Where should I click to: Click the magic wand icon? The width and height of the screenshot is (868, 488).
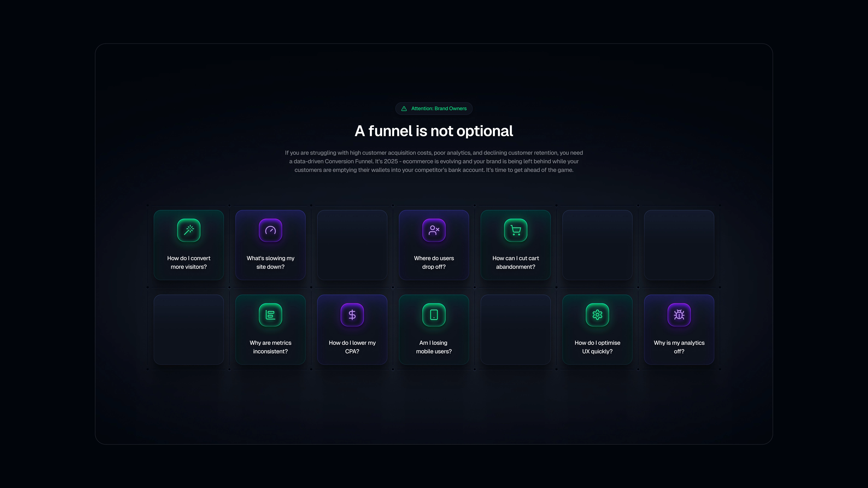pos(189,230)
